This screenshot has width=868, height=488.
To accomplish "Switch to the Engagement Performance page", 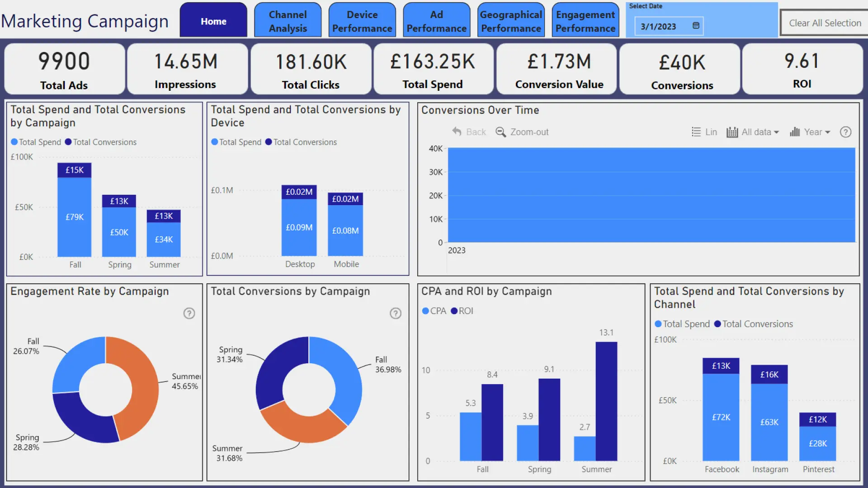I will [585, 21].
